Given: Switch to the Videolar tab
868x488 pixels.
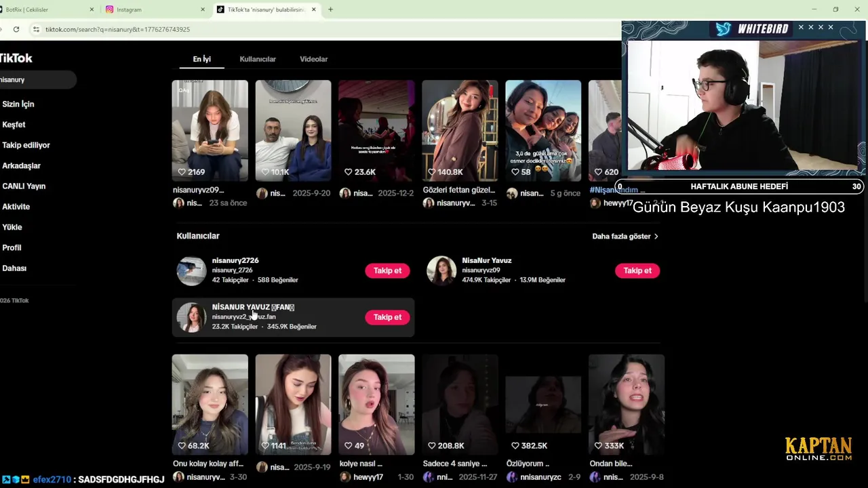Looking at the screenshot, I should point(313,59).
